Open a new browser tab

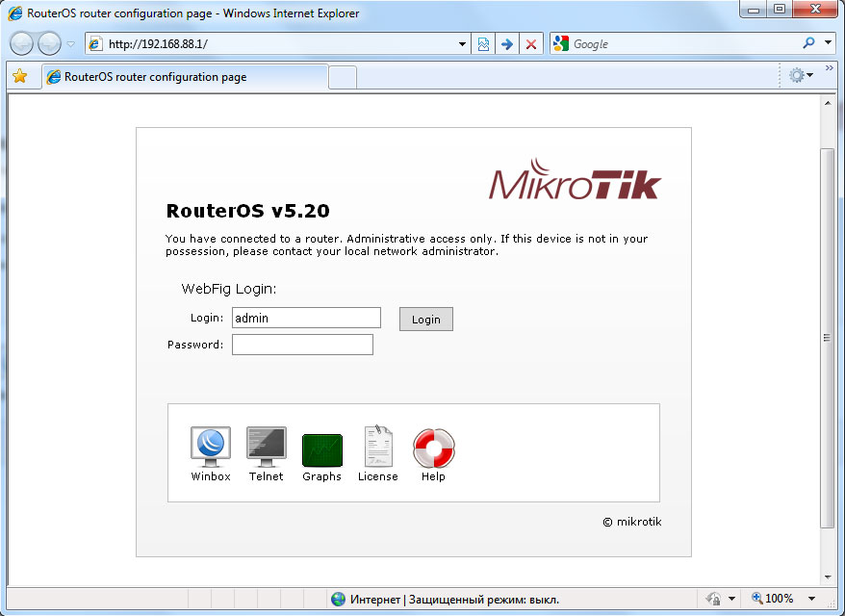pyautogui.click(x=342, y=75)
